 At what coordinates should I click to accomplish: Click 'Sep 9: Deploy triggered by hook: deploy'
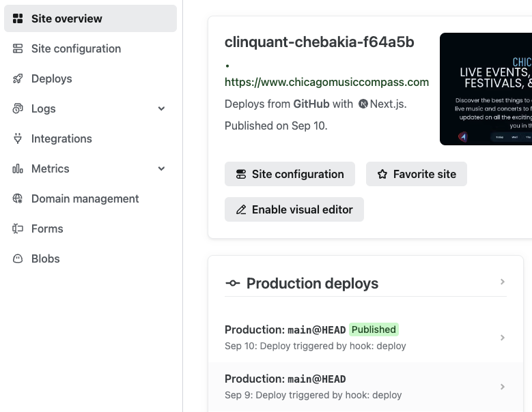(x=313, y=395)
